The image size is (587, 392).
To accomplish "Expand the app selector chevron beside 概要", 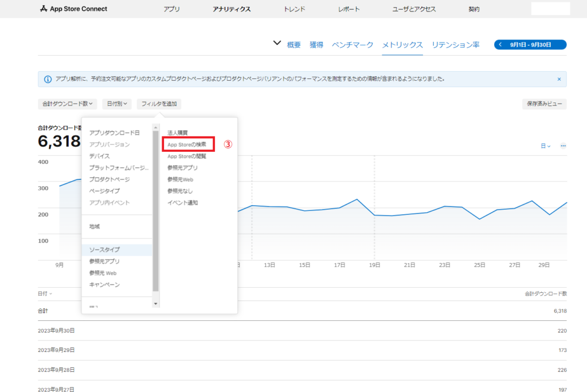I will 277,43.
